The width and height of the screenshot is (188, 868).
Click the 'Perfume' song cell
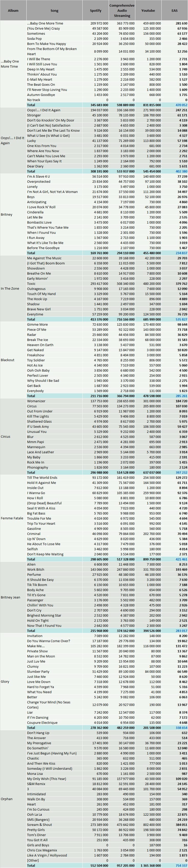point(54,574)
